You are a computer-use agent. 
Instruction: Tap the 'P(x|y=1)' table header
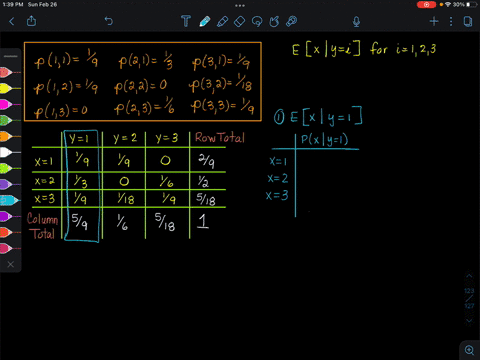pos(324,139)
